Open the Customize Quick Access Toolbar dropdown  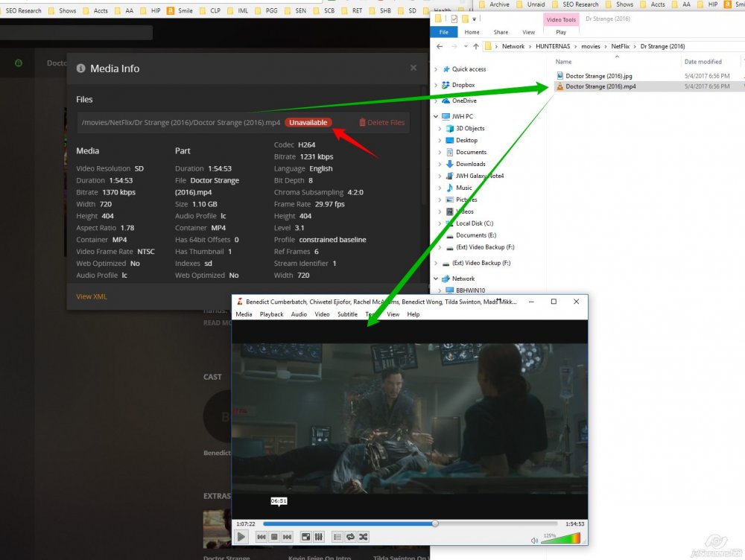pos(474,19)
